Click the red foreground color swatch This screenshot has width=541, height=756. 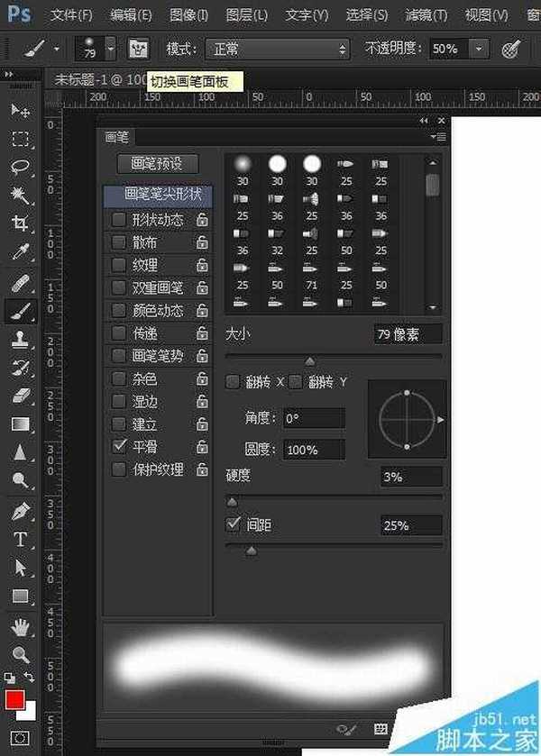click(14, 701)
